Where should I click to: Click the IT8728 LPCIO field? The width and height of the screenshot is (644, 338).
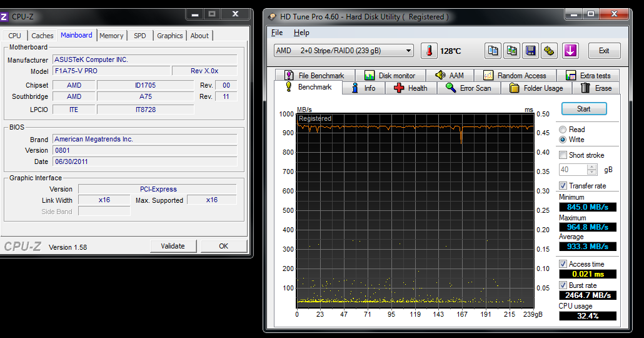point(146,110)
